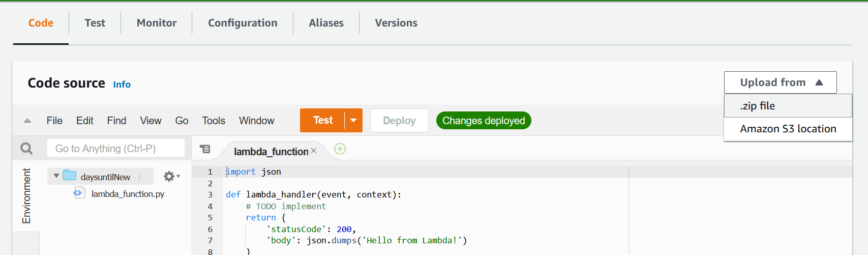Toggle the Environment side panel

[26, 196]
